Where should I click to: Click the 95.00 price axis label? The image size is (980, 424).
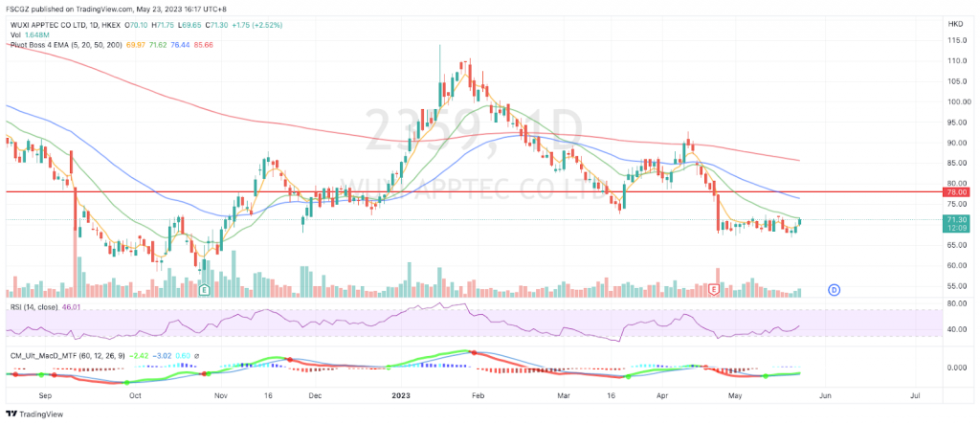point(956,123)
